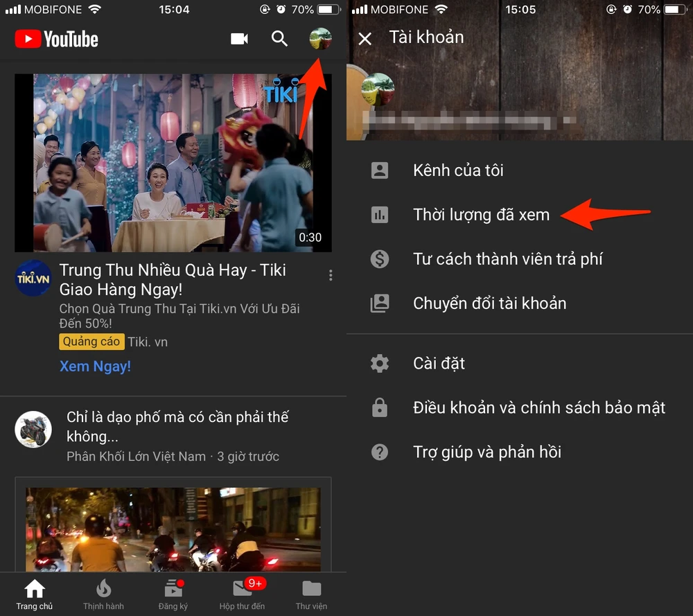Viewport: 693px width, 616px height.
Task: Open the Đăng ký subscriptions tab
Action: point(173,595)
